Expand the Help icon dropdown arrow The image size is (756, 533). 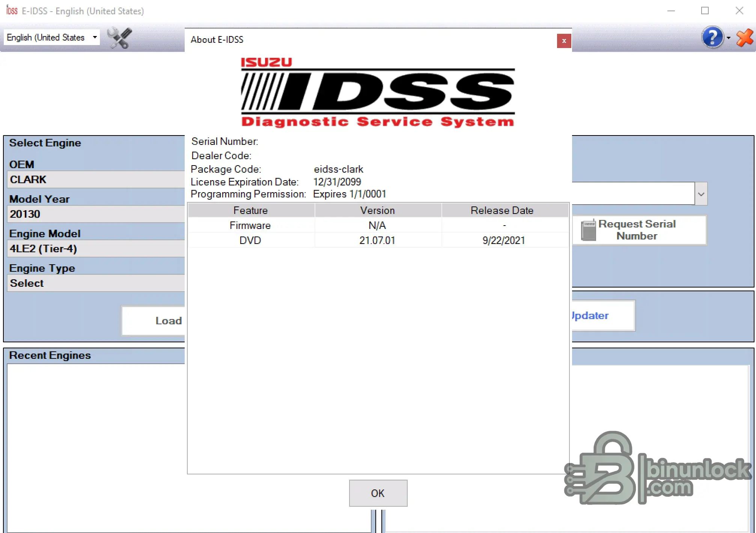click(729, 38)
